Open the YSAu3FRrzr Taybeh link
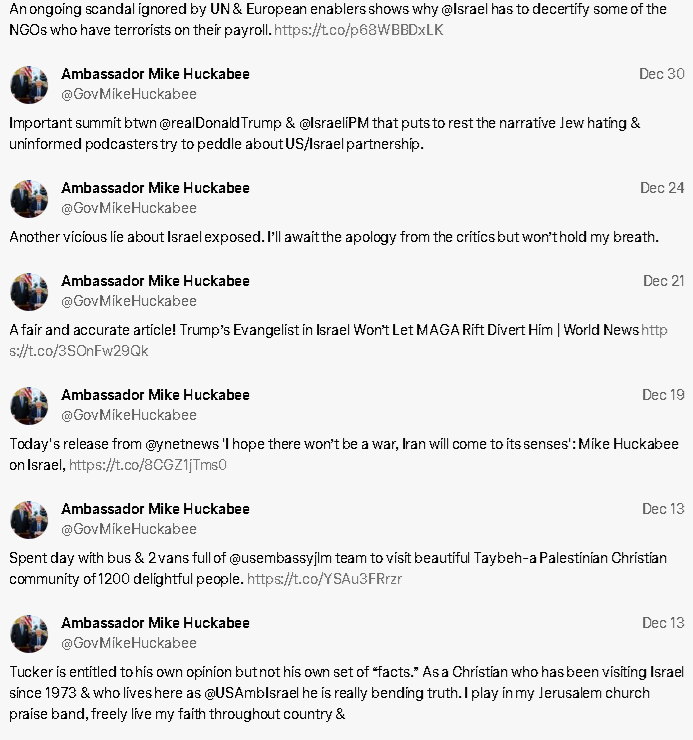693x740 pixels. [324, 579]
